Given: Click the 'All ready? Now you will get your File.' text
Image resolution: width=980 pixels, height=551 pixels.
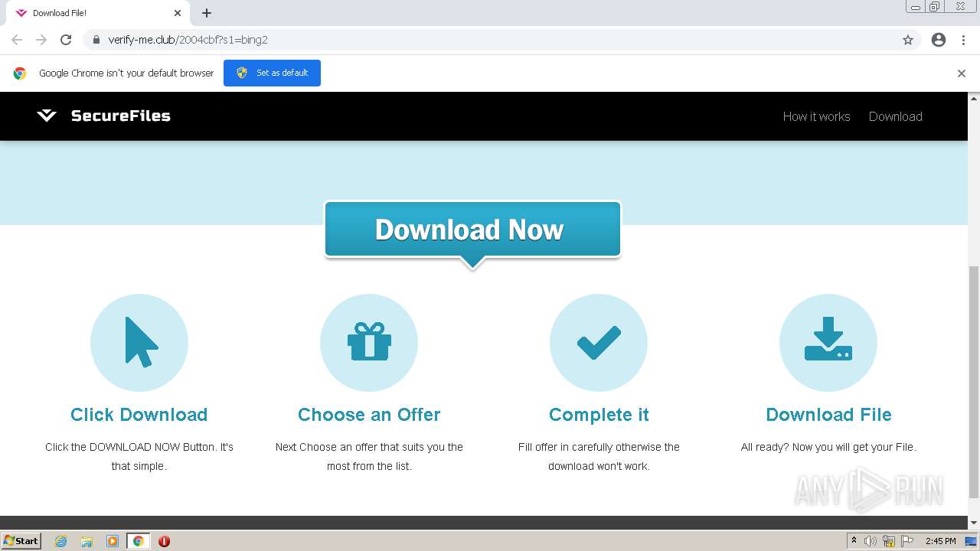Looking at the screenshot, I should click(828, 447).
